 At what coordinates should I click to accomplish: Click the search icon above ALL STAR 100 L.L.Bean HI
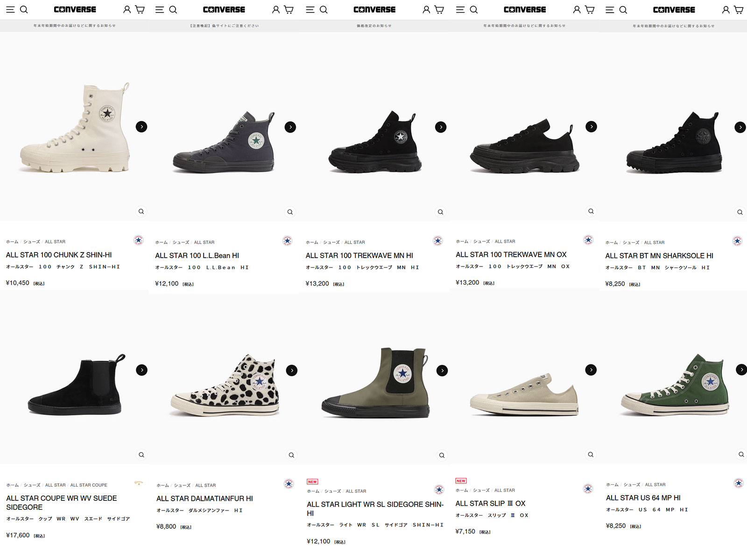coord(173,10)
